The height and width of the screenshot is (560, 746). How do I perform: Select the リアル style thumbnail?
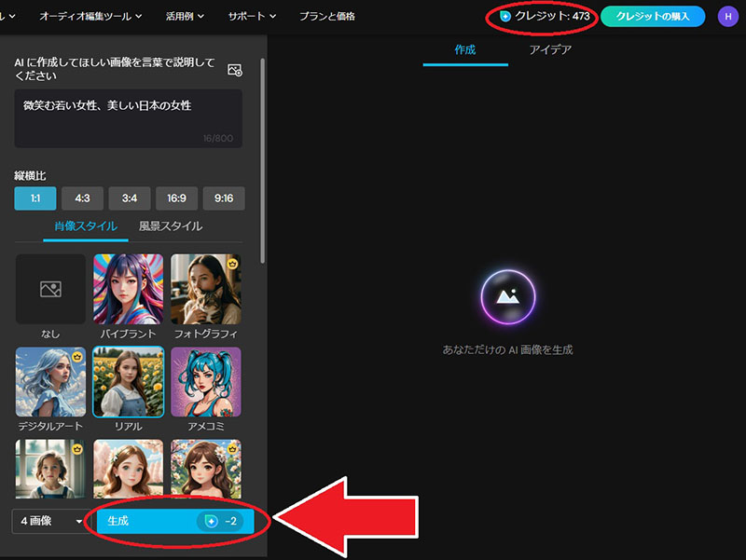(x=128, y=382)
